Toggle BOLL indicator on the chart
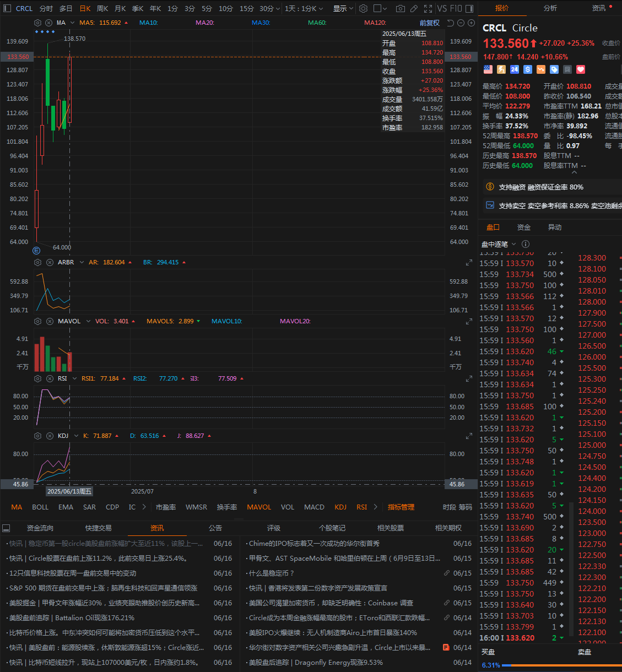The width and height of the screenshot is (622, 672). click(x=40, y=507)
